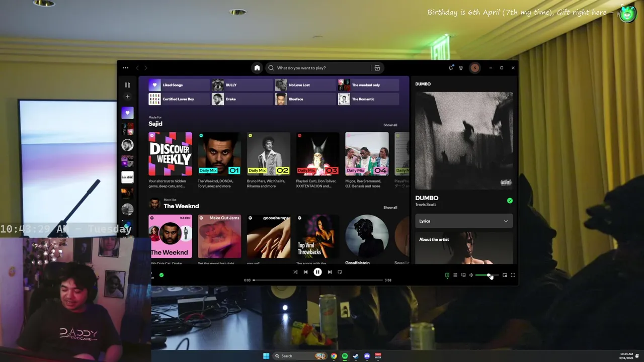The width and height of the screenshot is (644, 362).
Task: Open Daily Mix 04 cover
Action: pos(367,154)
